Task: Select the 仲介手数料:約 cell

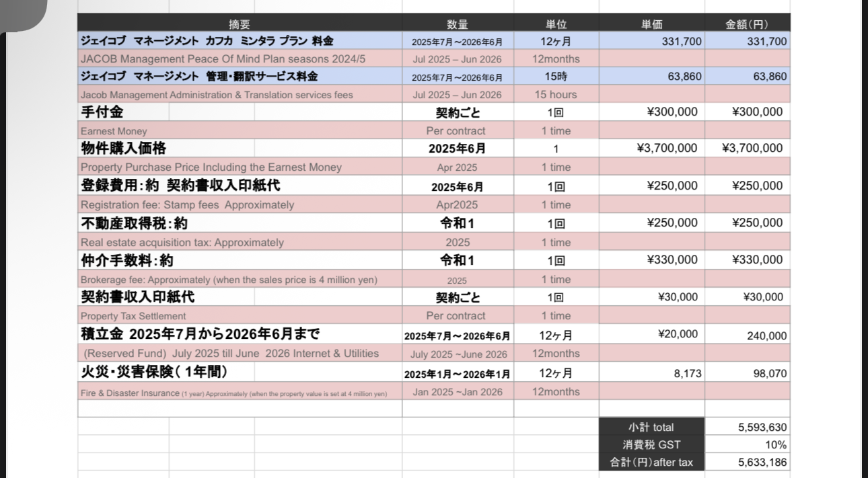Action: [x=240, y=260]
